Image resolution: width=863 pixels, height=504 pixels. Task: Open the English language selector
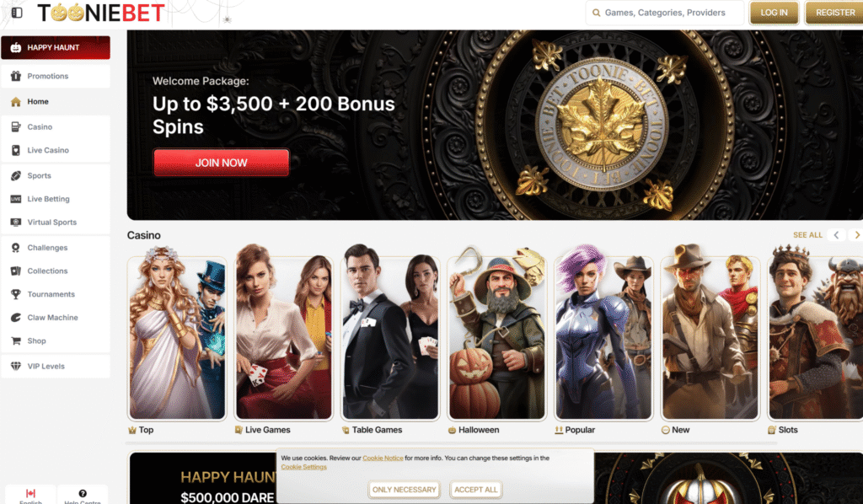[x=31, y=495]
